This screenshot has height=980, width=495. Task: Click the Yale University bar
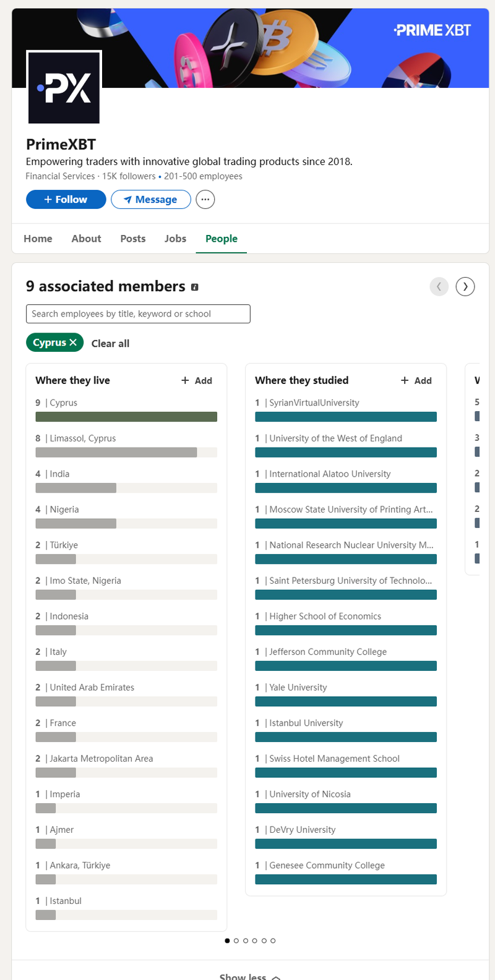click(346, 701)
